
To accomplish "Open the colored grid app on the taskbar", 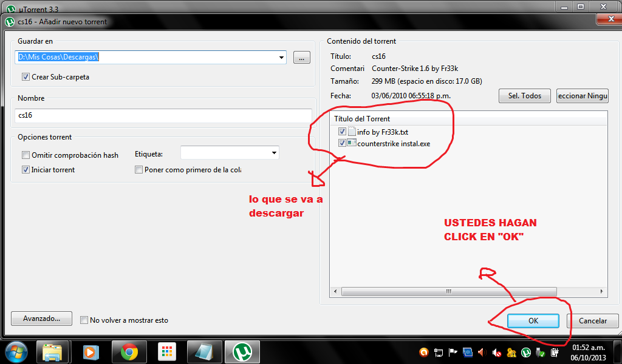I will (167, 352).
